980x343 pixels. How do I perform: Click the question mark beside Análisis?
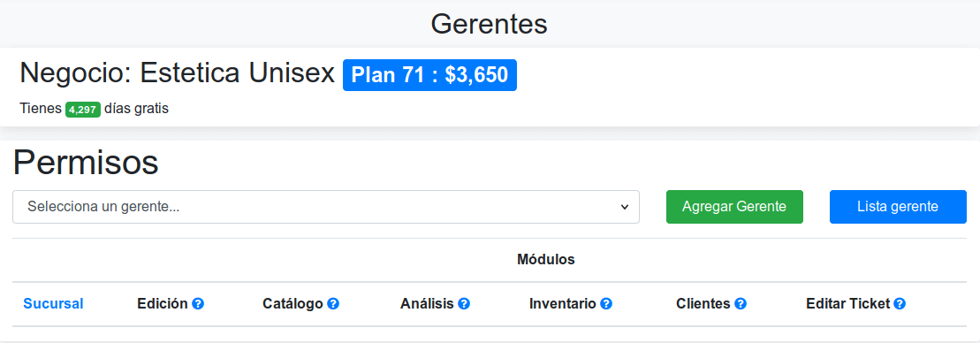(x=464, y=303)
